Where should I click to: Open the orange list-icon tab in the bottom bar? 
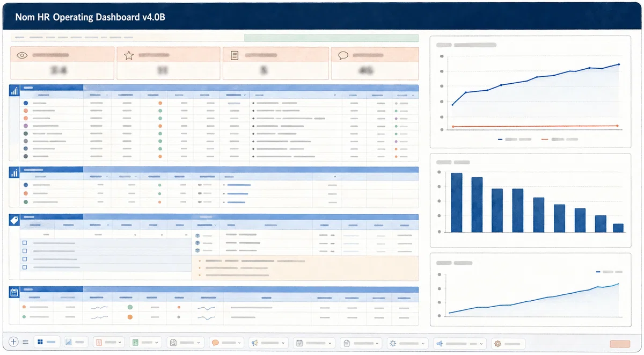(108, 342)
